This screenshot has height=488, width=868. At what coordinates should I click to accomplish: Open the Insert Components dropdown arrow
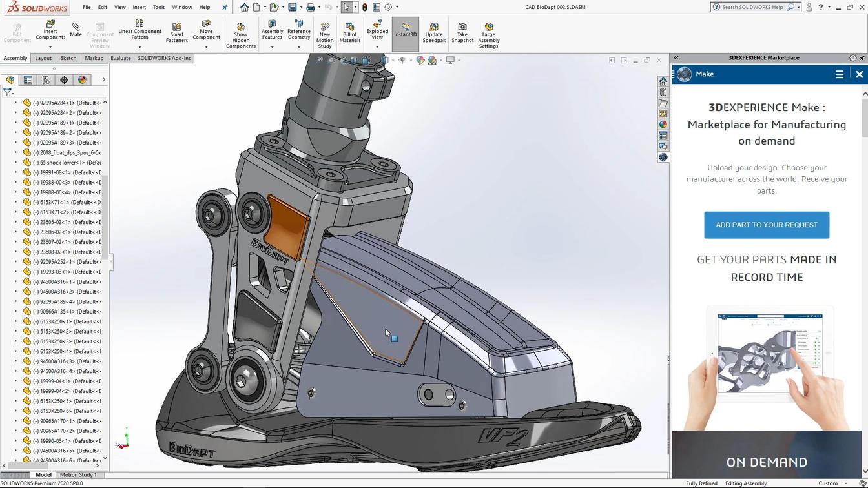tap(50, 46)
